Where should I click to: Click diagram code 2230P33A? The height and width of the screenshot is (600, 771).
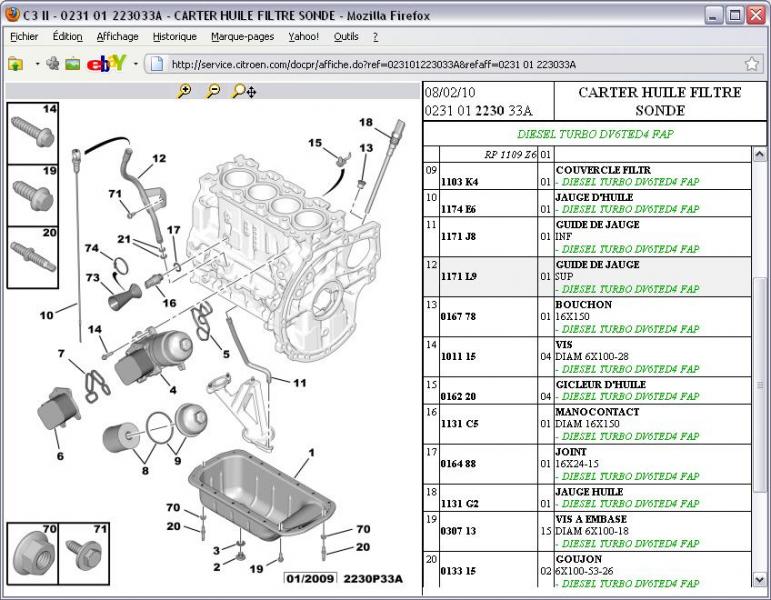pyautogui.click(x=373, y=579)
